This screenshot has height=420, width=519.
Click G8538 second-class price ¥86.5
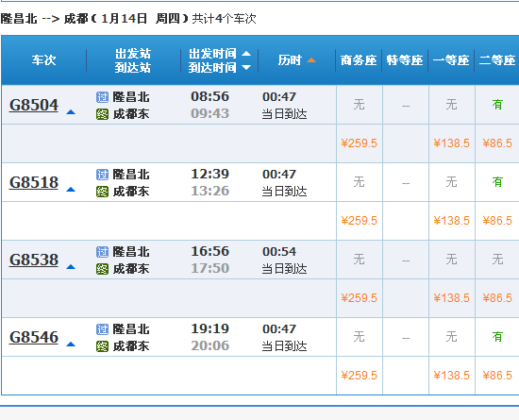[x=497, y=298]
